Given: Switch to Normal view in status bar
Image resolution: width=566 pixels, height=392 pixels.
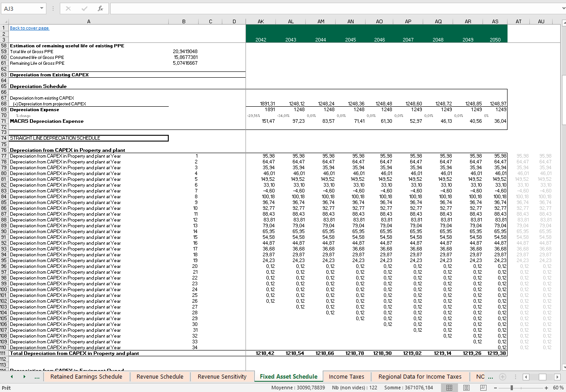Looking at the screenshot, I should (449, 388).
